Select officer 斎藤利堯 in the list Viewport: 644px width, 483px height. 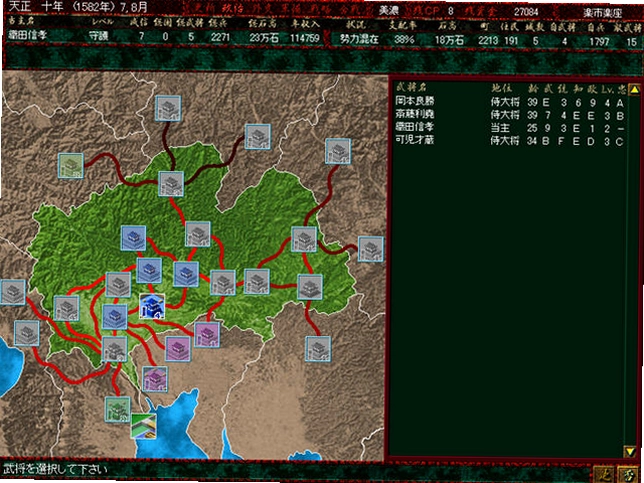point(509,115)
